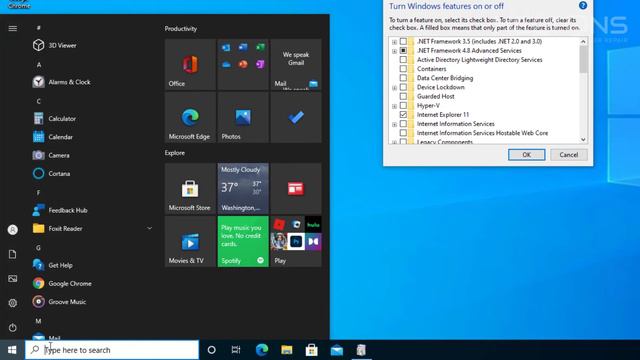Click the Explore group heading
The image size is (640, 360).
point(175,153)
